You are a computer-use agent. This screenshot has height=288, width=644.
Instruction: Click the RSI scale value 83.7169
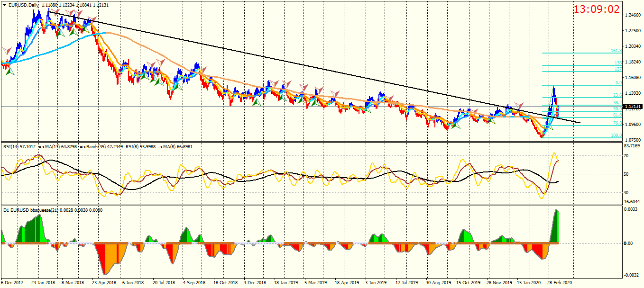[x=633, y=146]
